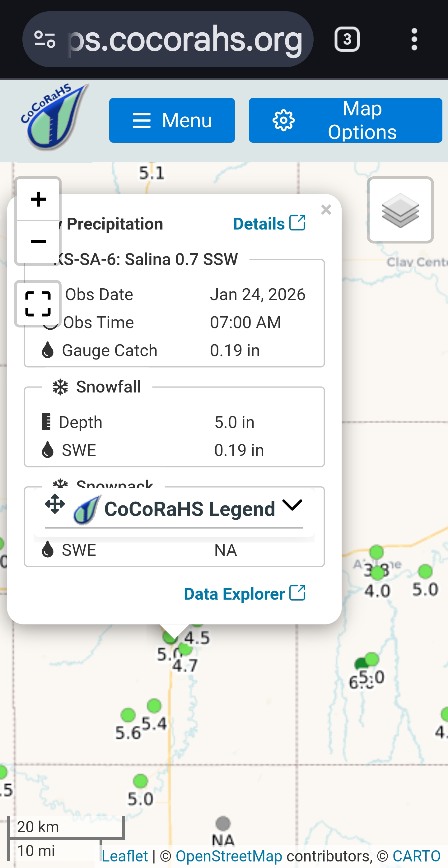Click the CoCoRaHS logo
Screen dimensions: 448x868
[54, 117]
